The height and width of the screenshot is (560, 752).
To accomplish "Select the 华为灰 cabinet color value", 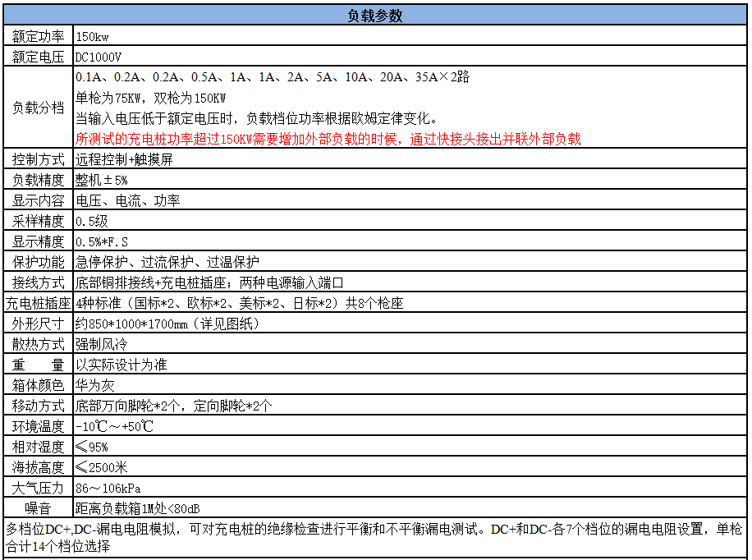I will pyautogui.click(x=94, y=385).
